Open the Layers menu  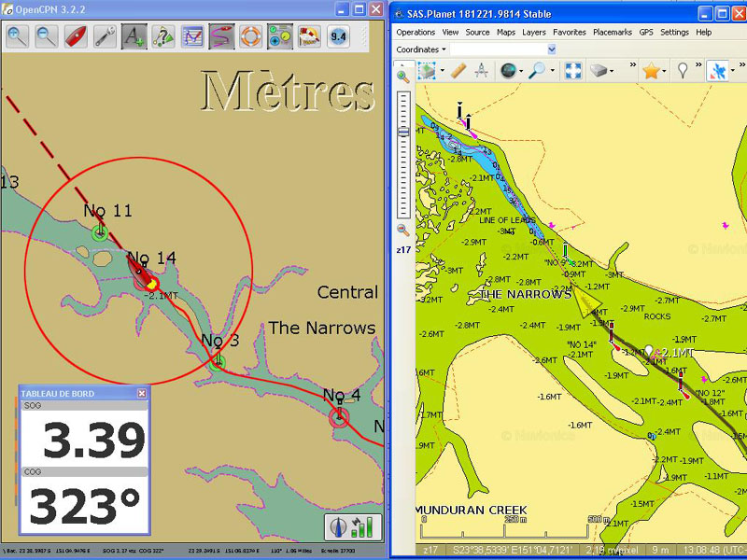point(534,33)
